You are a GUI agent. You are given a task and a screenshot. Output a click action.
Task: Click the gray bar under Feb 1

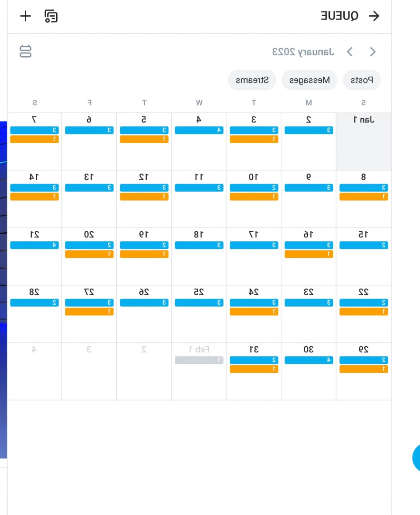tap(199, 360)
